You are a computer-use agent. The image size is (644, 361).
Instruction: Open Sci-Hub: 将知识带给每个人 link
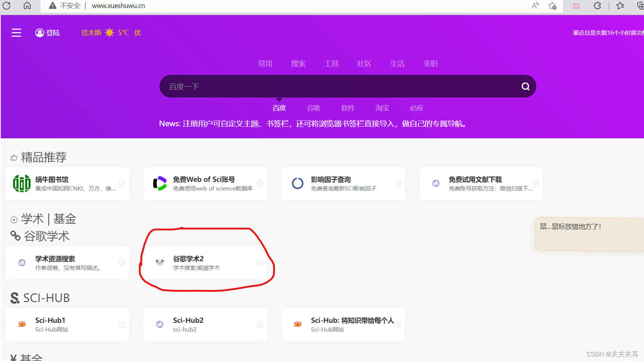[x=352, y=321]
